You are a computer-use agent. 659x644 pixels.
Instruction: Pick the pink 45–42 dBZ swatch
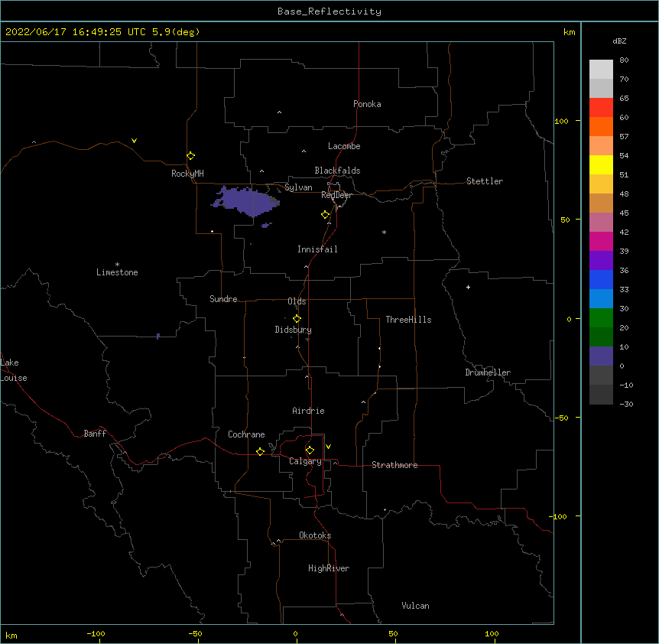pyautogui.click(x=601, y=222)
